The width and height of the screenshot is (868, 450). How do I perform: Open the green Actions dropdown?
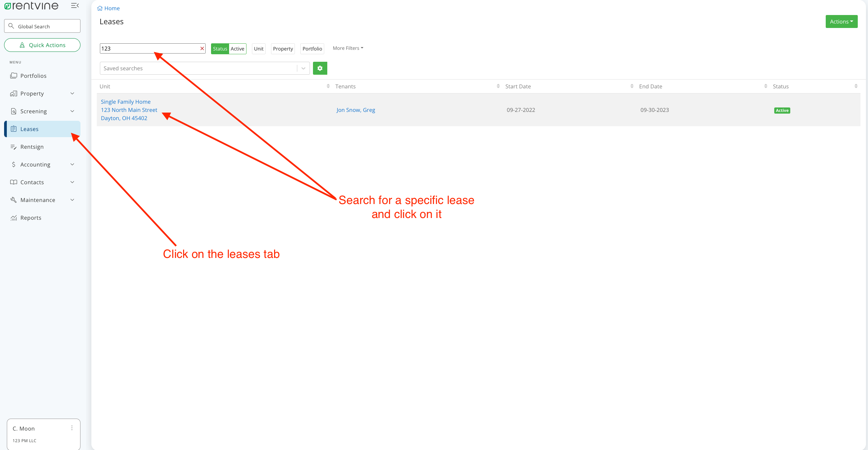[x=841, y=21]
